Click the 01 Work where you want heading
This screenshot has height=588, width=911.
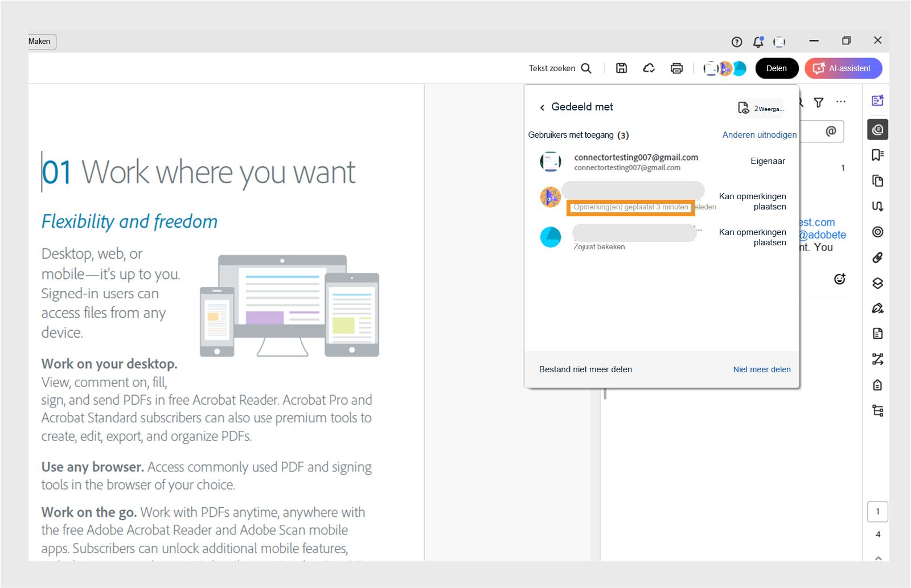[x=199, y=172]
